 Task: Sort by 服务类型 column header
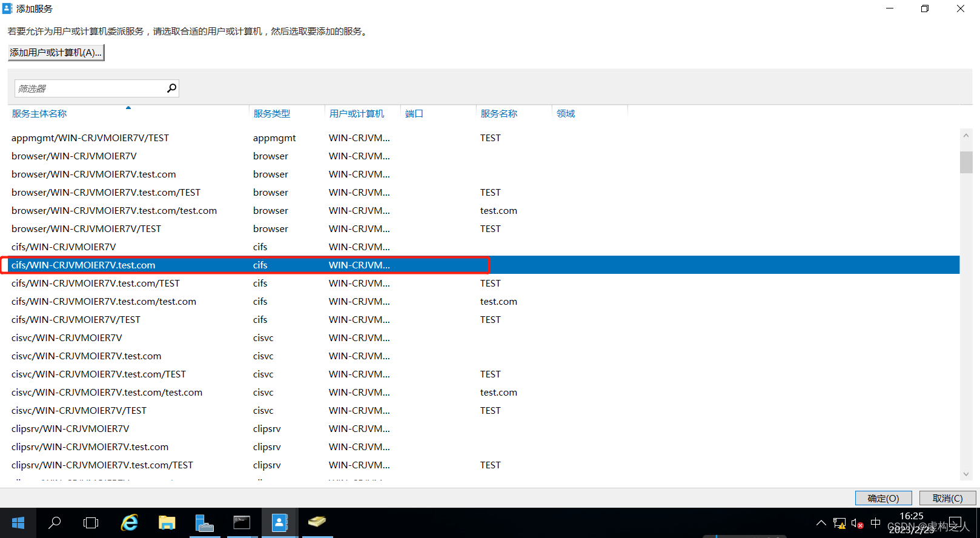272,113
